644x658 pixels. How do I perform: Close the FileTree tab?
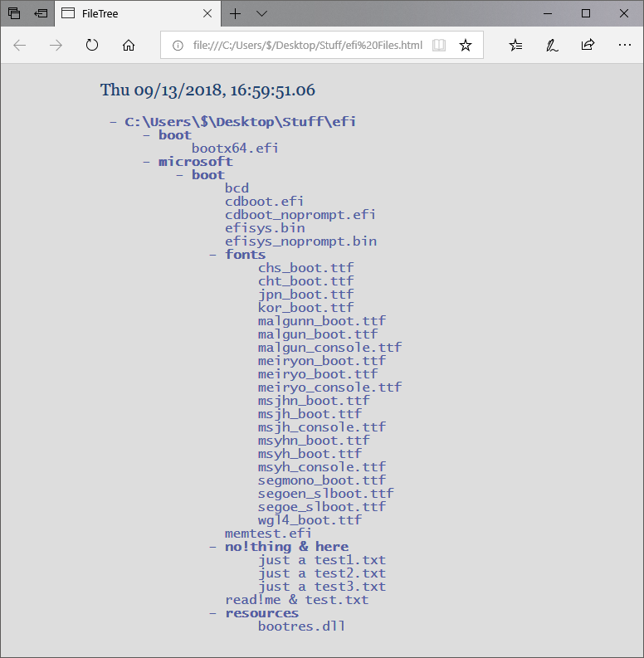coord(207,14)
